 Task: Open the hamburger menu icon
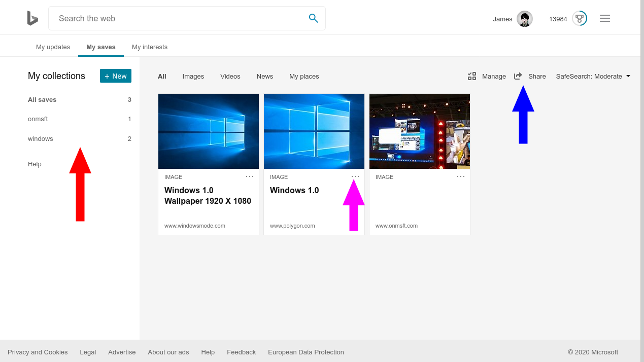pyautogui.click(x=604, y=18)
